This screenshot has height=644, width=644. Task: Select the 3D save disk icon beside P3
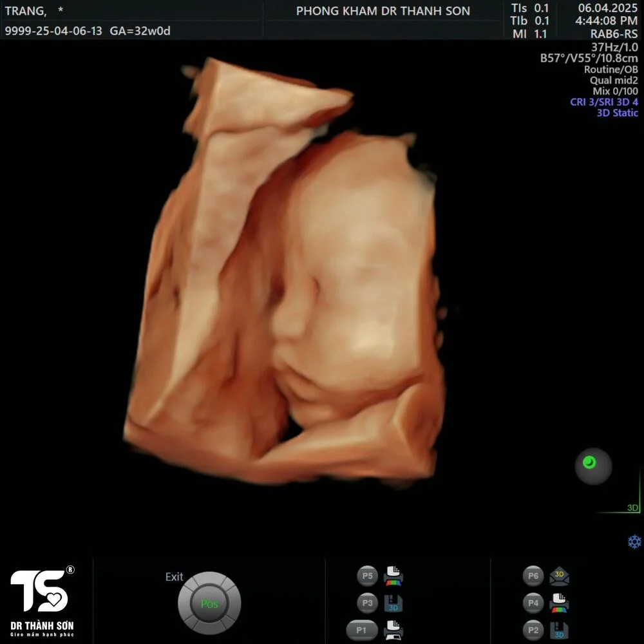[393, 603]
